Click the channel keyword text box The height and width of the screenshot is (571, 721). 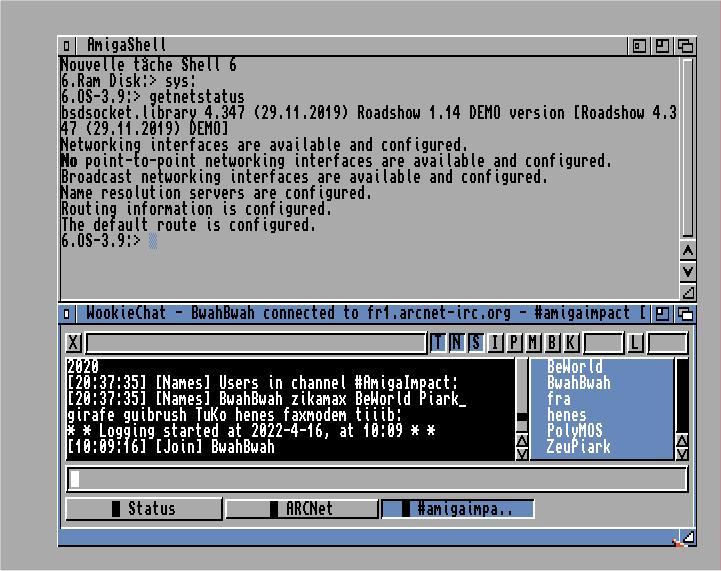(x=603, y=343)
